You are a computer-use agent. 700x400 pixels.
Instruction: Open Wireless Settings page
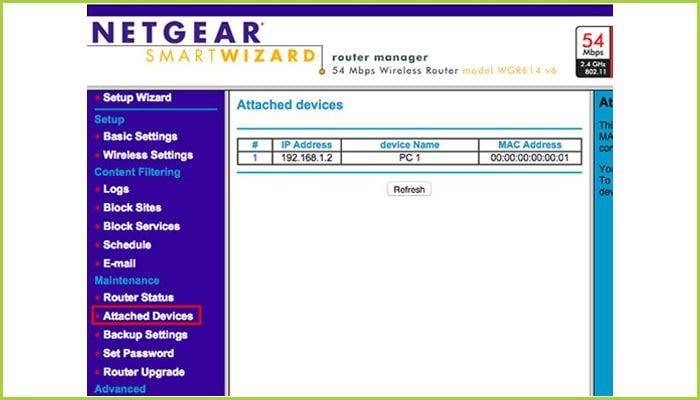(148, 155)
